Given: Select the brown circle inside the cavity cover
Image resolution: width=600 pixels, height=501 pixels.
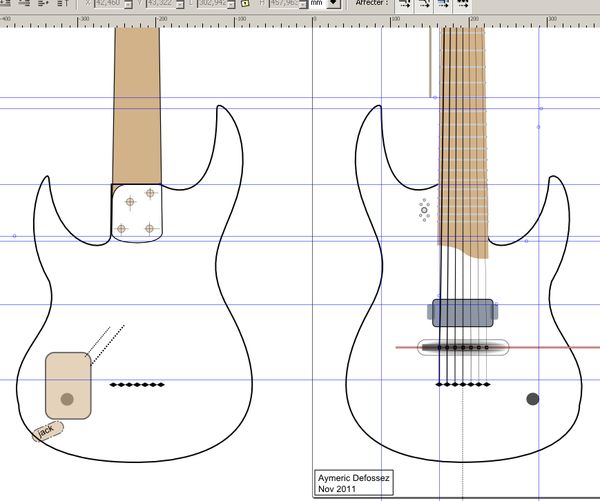Looking at the screenshot, I should [67, 399].
